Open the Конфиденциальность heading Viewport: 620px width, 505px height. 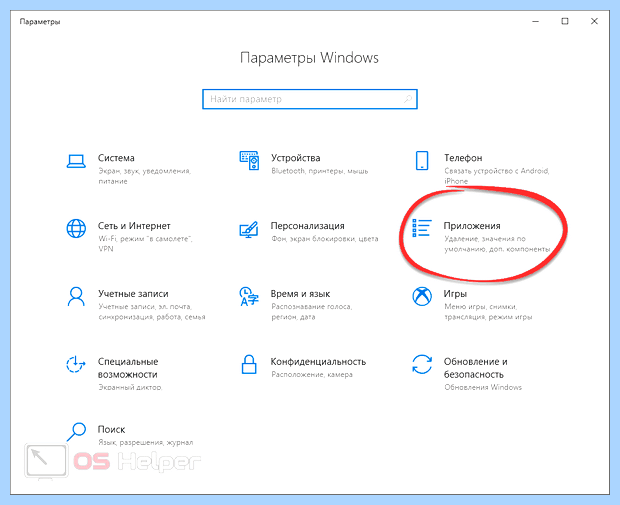(318, 361)
